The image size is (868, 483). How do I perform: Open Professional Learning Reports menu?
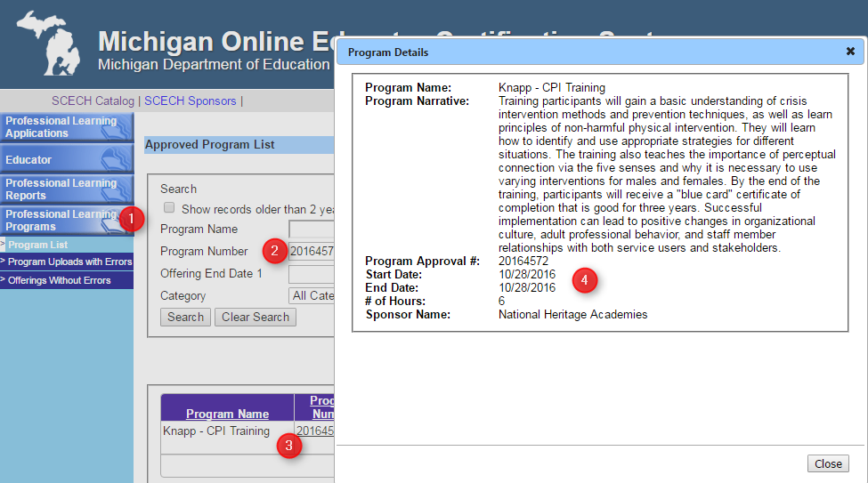pyautogui.click(x=67, y=189)
